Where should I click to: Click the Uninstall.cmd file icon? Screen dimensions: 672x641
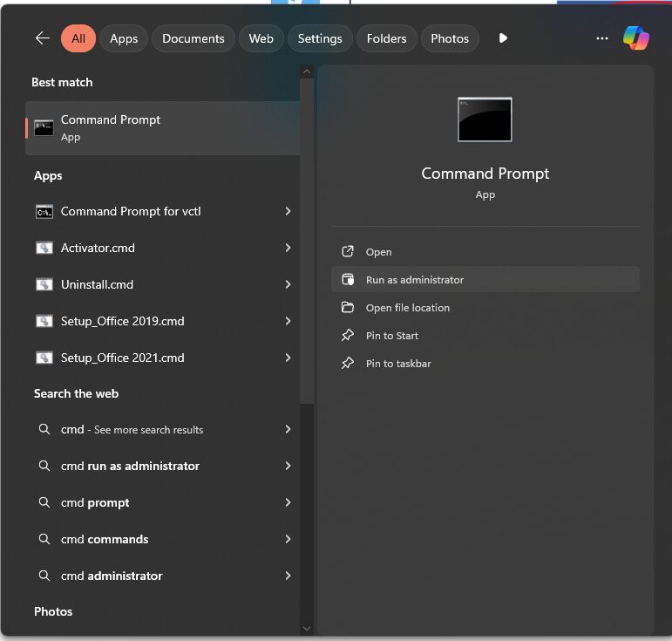pyautogui.click(x=44, y=284)
